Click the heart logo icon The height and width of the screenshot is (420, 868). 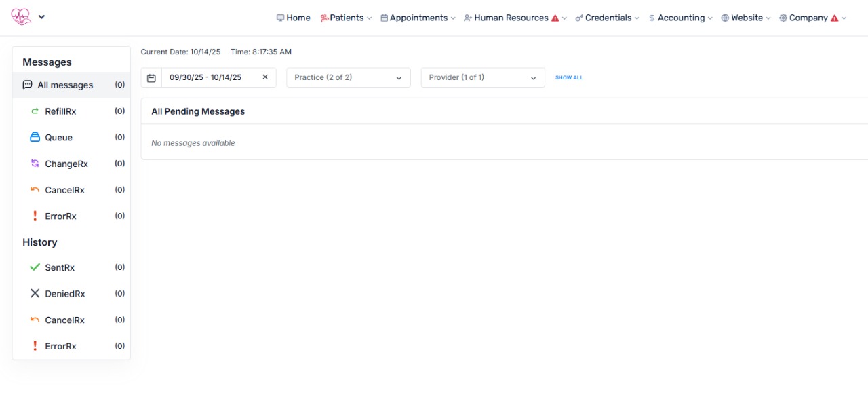21,17
